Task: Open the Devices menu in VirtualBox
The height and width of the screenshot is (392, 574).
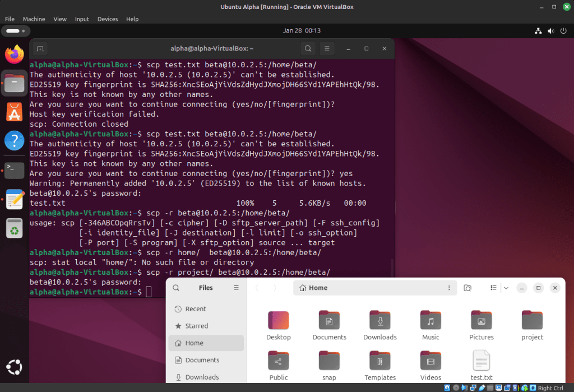Action: (x=108, y=19)
